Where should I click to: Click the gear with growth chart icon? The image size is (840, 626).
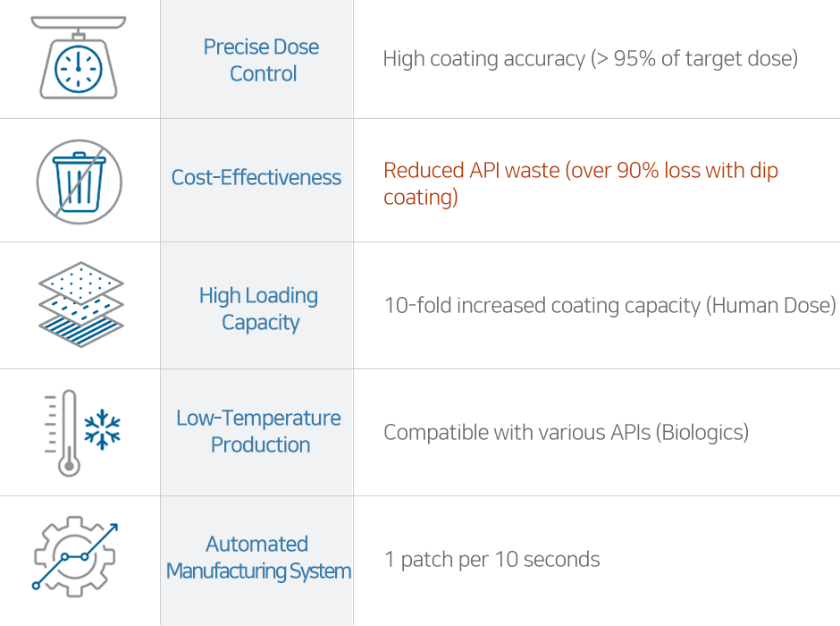75,554
